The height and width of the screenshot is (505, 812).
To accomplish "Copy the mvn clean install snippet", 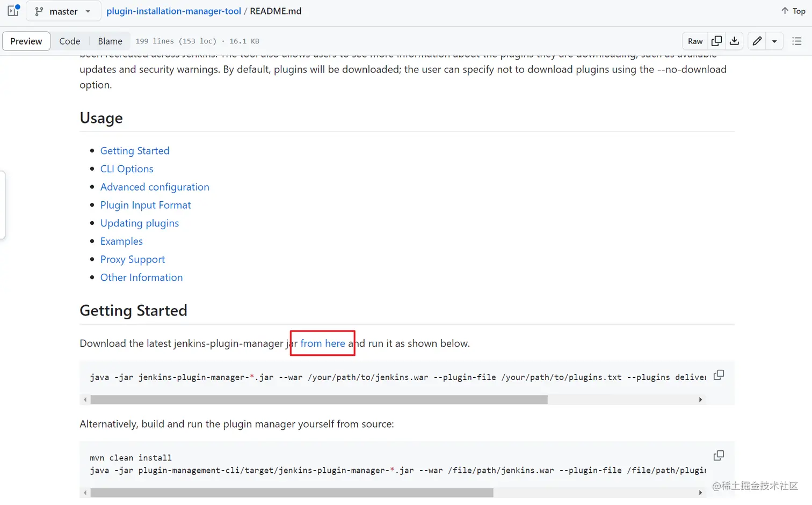I will [x=719, y=456].
